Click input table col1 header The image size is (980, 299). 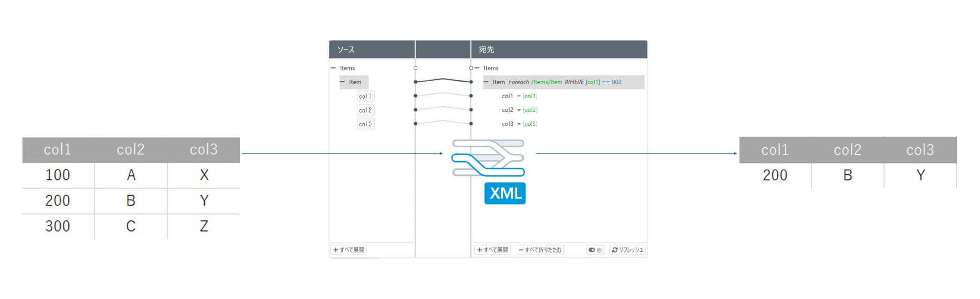click(x=58, y=150)
